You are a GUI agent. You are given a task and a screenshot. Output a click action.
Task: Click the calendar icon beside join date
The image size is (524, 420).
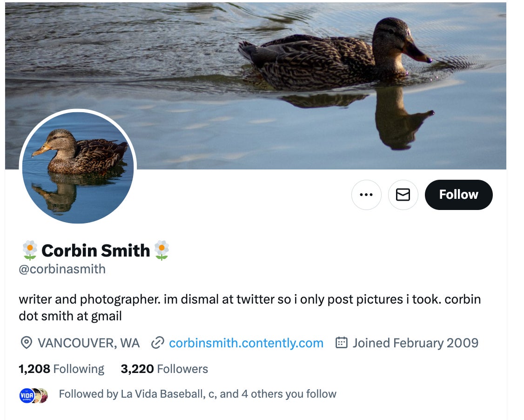[342, 343]
